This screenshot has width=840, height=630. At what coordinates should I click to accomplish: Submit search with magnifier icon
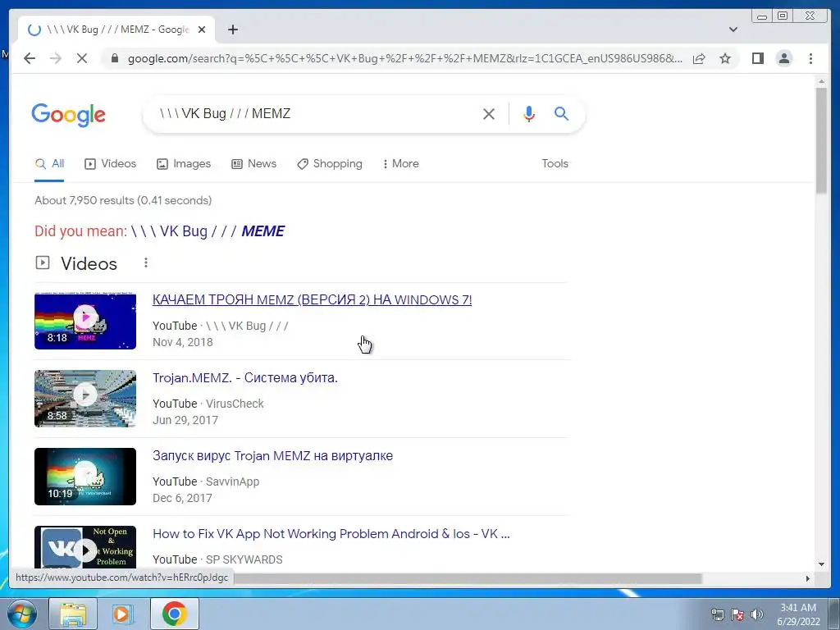point(561,113)
